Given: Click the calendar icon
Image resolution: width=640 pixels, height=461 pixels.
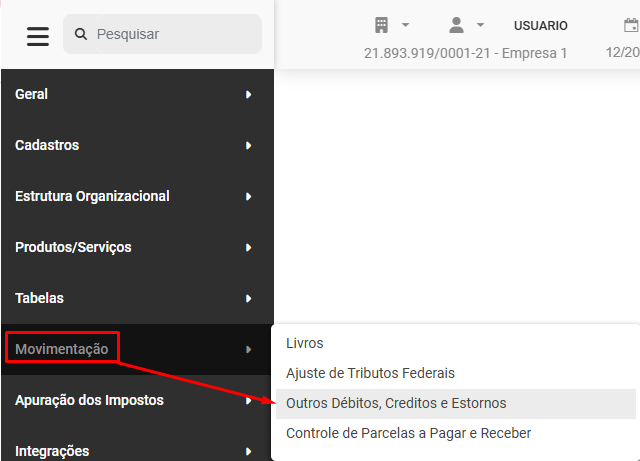Looking at the screenshot, I should click(631, 25).
